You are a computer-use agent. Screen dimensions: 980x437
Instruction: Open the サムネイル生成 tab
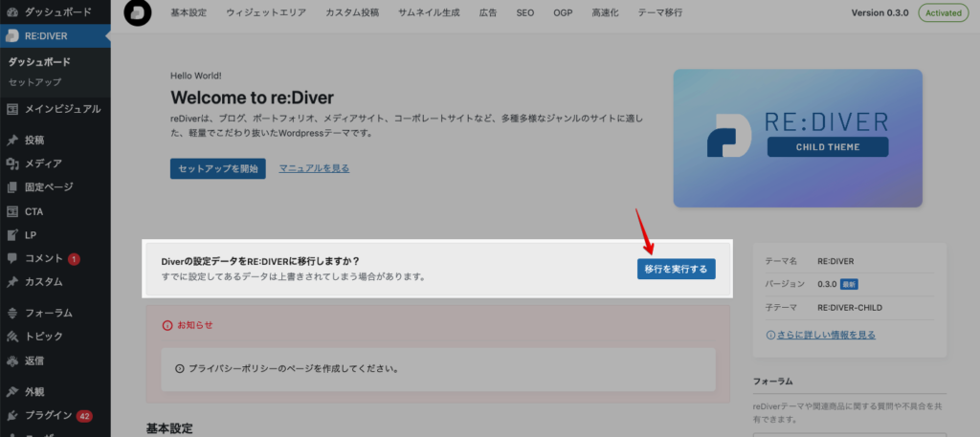(430, 12)
